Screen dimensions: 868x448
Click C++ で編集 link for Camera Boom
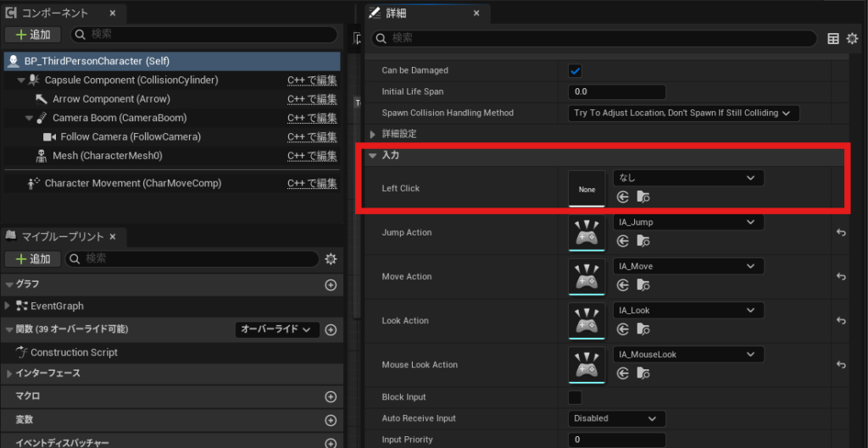312,118
